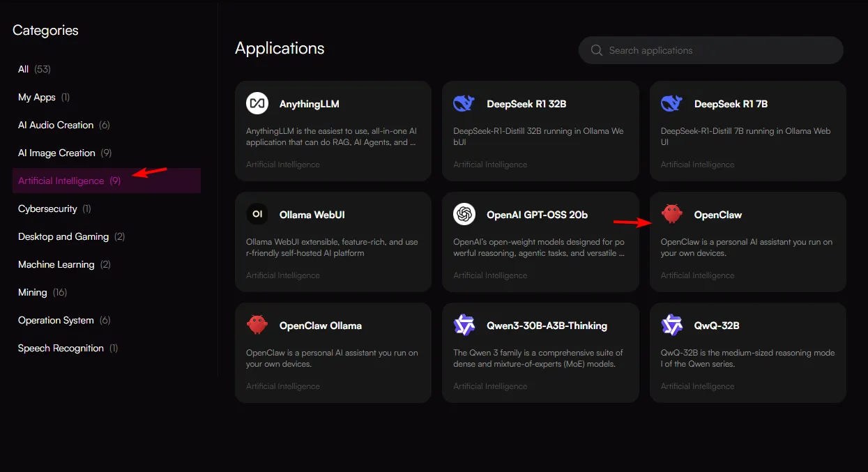Click "QwQ-32B is the medium-sized" description
This screenshot has width=868, height=472.
(747, 358)
